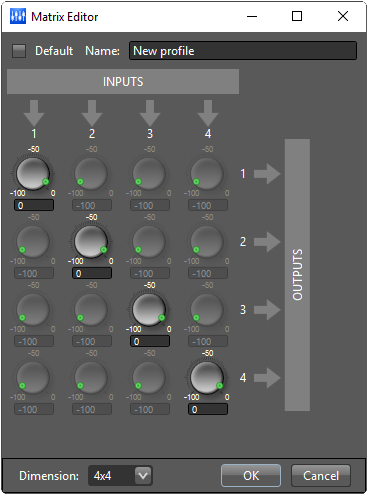Click value field of input 4 output 3

click(x=208, y=341)
